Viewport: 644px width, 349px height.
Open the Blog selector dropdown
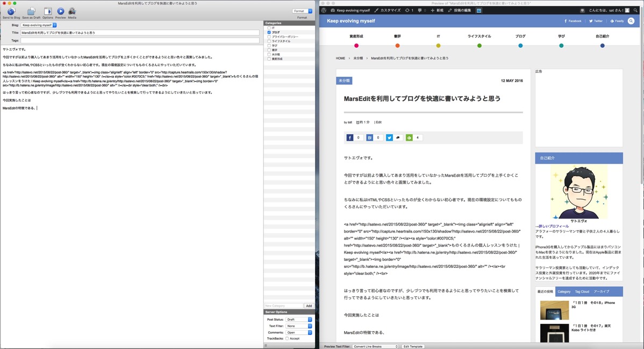(39, 25)
